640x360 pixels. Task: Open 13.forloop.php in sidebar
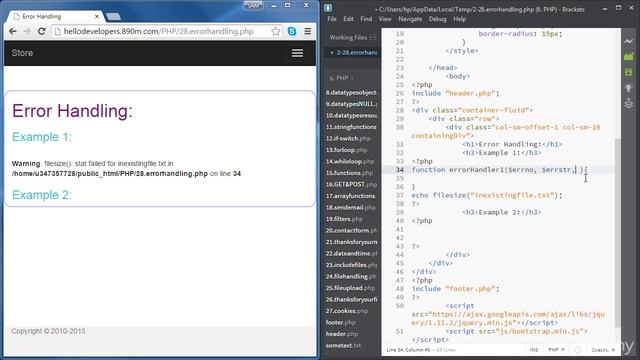(347, 150)
